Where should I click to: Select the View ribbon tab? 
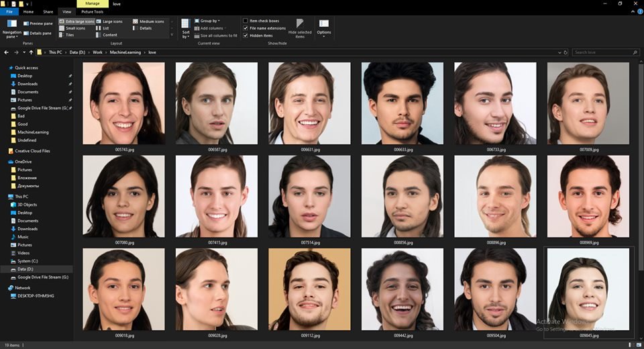66,12
